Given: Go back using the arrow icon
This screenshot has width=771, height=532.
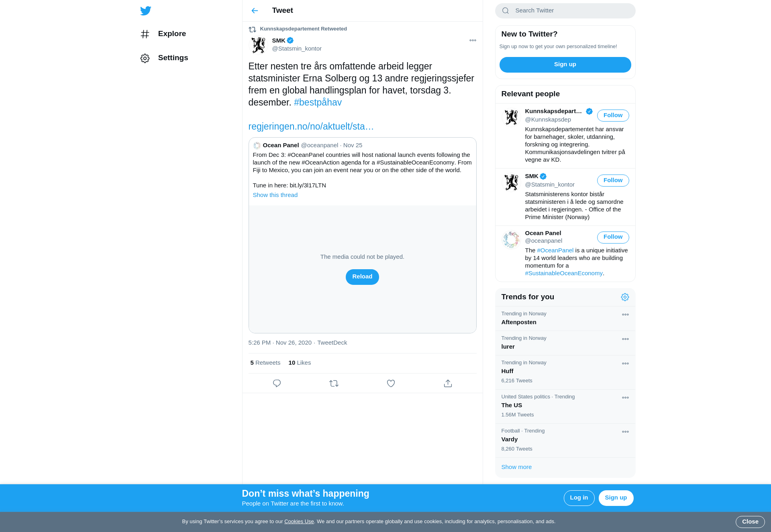Looking at the screenshot, I should pos(255,10).
